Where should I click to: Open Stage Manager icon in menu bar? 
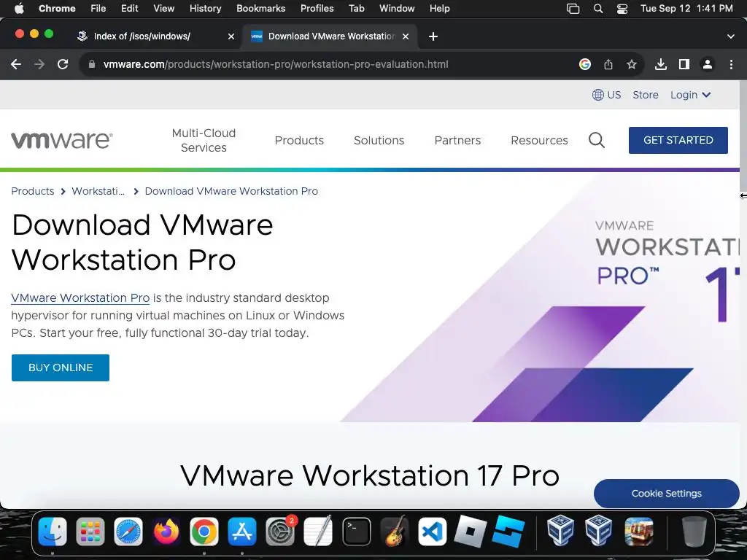(x=573, y=8)
